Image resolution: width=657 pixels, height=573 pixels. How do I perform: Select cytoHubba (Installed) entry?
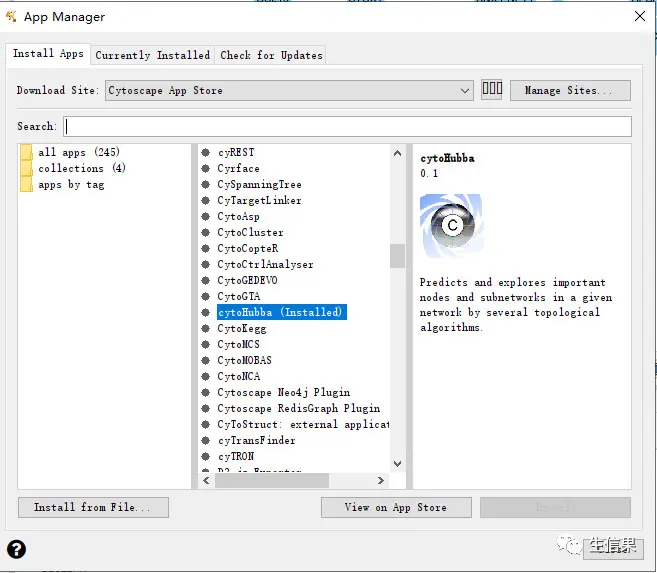(282, 312)
